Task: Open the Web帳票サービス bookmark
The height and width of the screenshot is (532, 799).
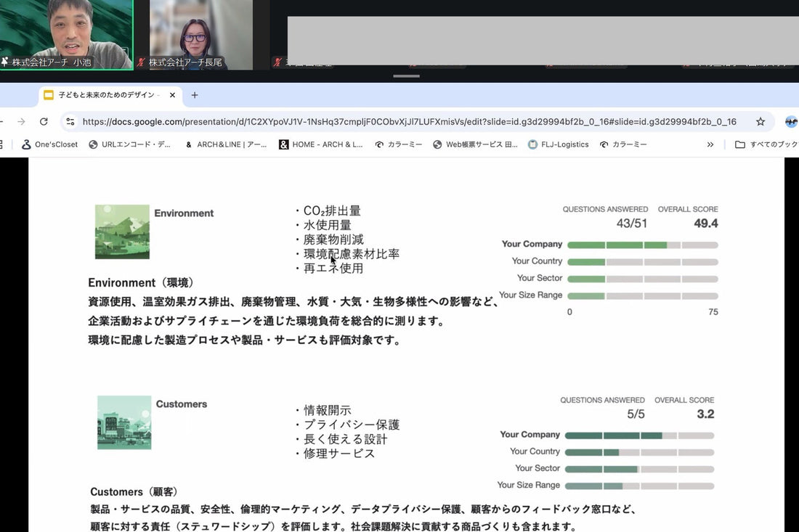Action: point(476,144)
